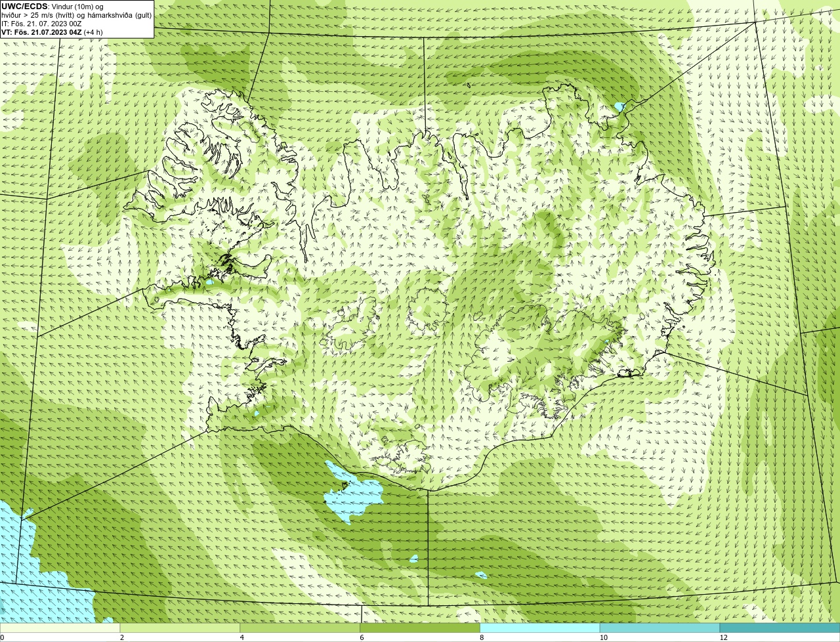
Task: Choose the light cyan 8–10 m/s legend swatch
Action: [540, 628]
